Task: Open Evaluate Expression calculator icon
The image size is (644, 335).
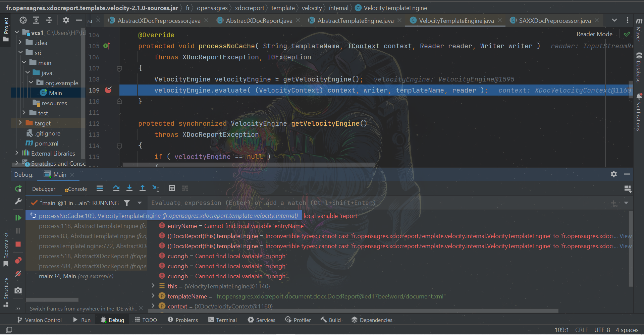Action: click(x=172, y=188)
